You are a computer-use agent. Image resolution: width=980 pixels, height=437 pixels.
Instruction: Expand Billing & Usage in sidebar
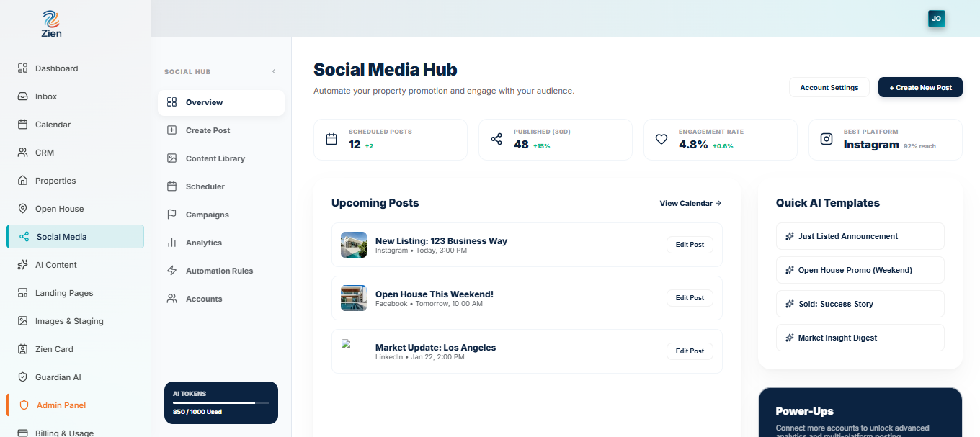(x=65, y=431)
